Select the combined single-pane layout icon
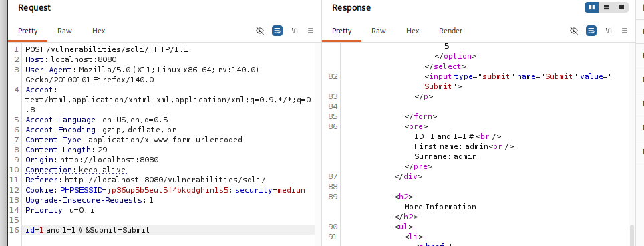 click(621, 7)
